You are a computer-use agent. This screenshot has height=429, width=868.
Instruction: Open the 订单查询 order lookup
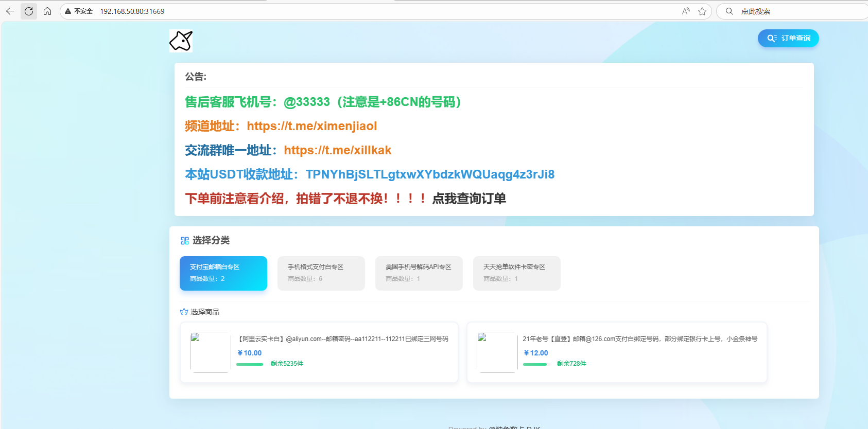click(788, 38)
